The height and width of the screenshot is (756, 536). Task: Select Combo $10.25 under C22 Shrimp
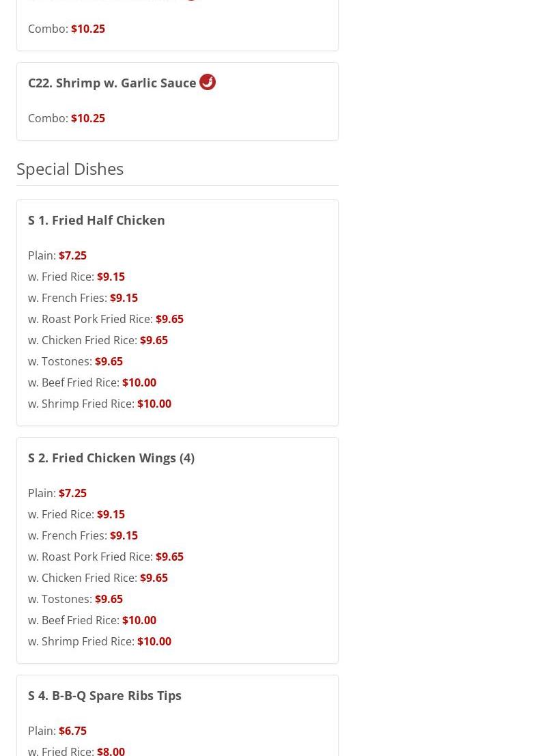tap(66, 118)
